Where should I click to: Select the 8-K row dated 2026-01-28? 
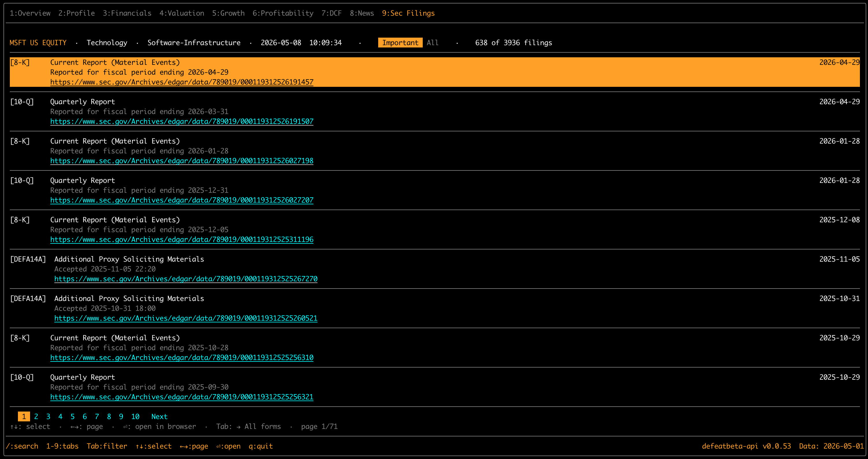435,151
